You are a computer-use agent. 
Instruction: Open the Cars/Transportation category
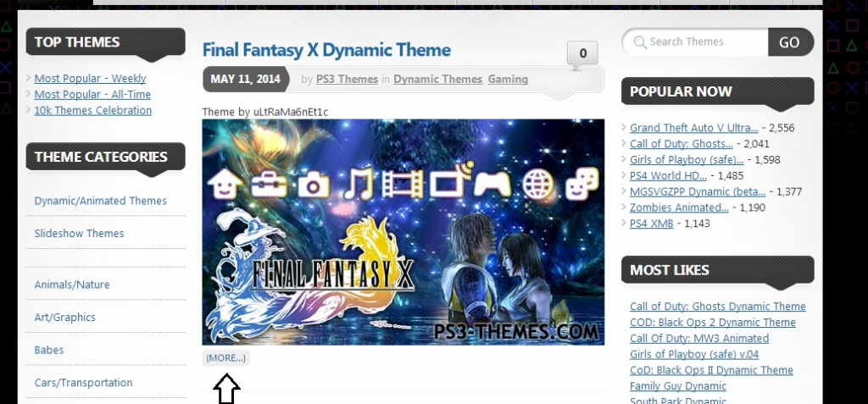[x=83, y=383]
